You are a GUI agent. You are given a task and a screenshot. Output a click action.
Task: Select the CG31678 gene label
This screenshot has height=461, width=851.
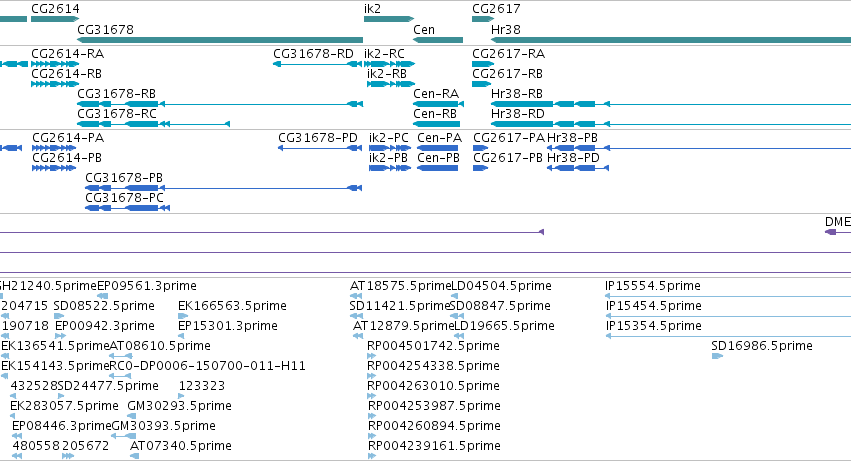(x=105, y=29)
